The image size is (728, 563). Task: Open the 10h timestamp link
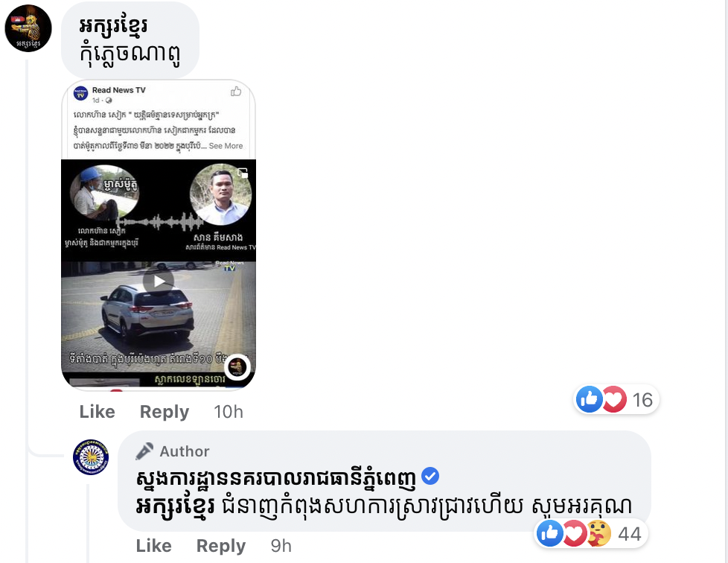229,412
